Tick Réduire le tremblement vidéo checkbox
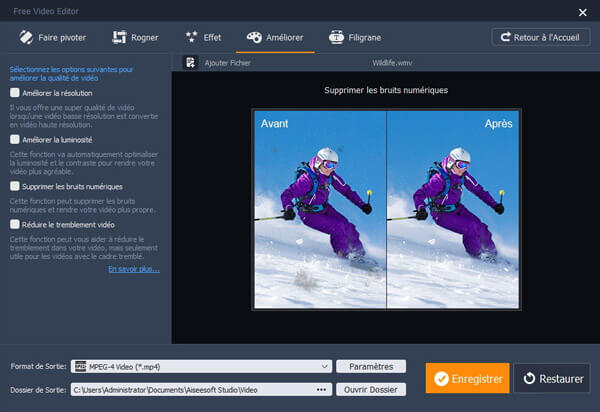Image resolution: width=600 pixels, height=412 pixels. [x=14, y=225]
